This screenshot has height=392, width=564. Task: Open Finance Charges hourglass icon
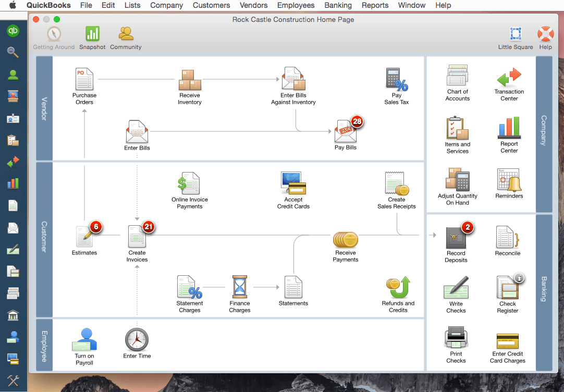tap(240, 287)
